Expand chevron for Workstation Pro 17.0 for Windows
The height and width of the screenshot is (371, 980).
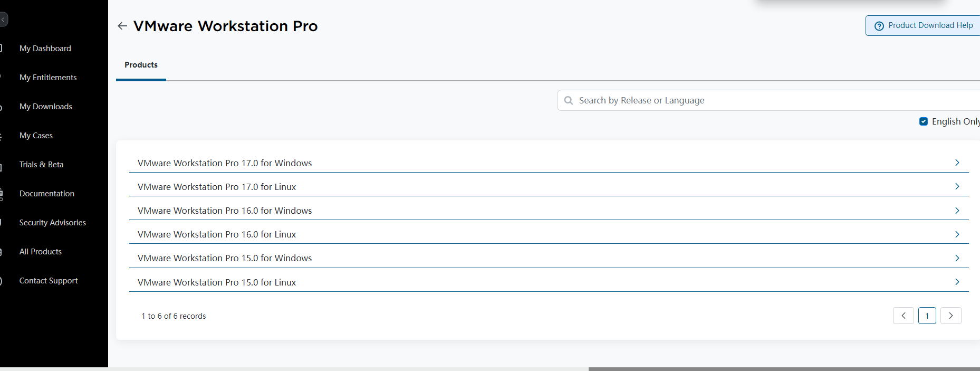tap(957, 163)
